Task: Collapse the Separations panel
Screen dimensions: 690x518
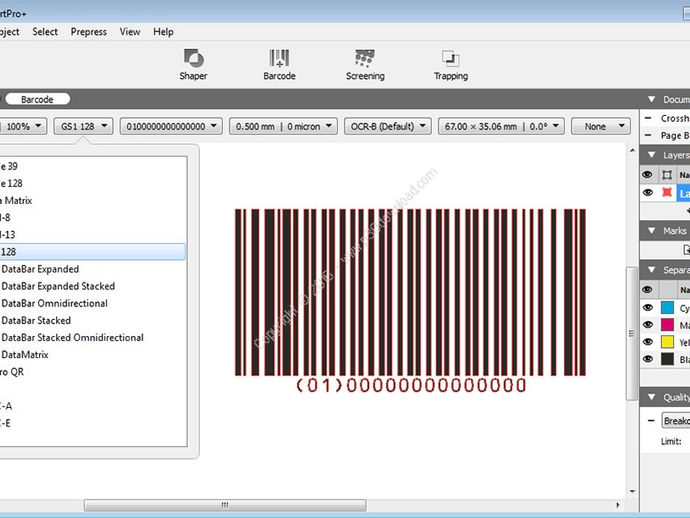Action: pos(652,270)
